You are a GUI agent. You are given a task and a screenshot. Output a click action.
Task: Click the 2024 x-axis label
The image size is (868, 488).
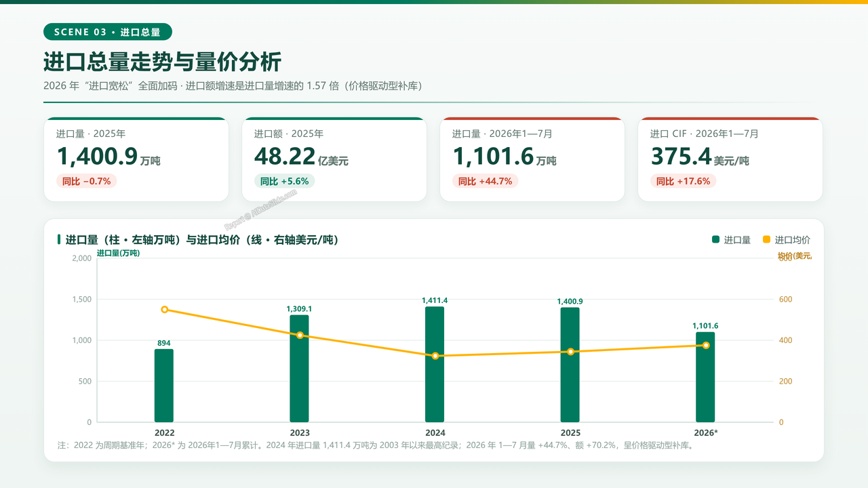435,432
